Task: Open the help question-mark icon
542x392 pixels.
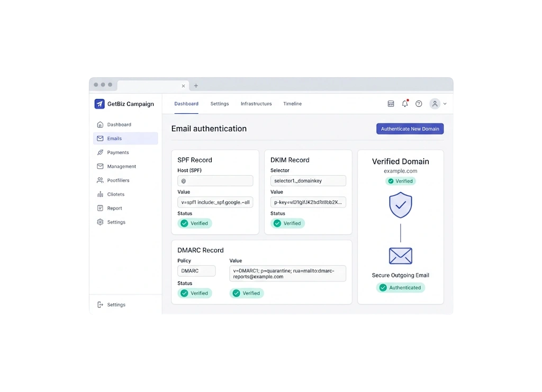Action: [419, 104]
